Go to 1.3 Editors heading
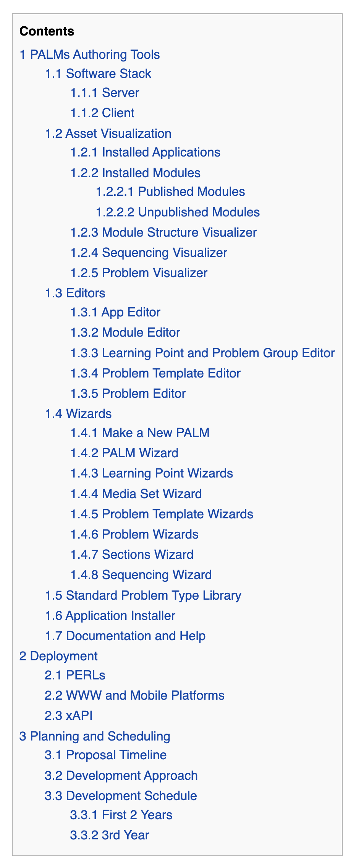356x868 pixels. tap(75, 293)
